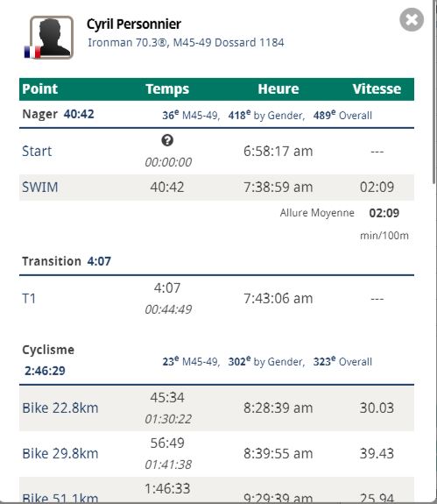Open the Bike 29.8km split

60,453
